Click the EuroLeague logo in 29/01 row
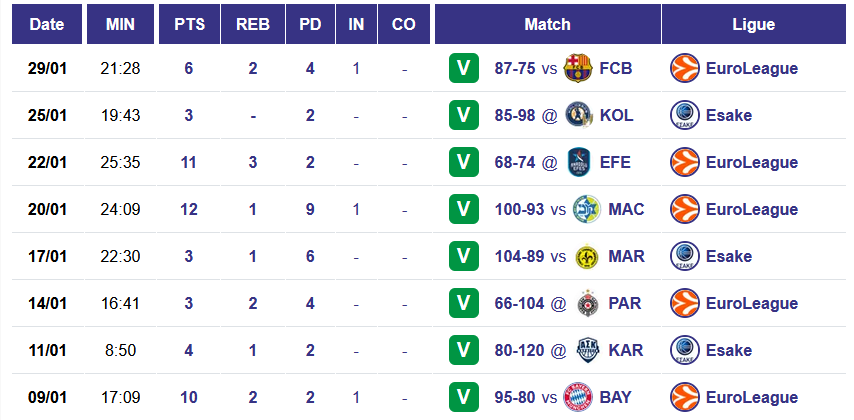Image resolution: width=854 pixels, height=420 pixels. point(684,68)
